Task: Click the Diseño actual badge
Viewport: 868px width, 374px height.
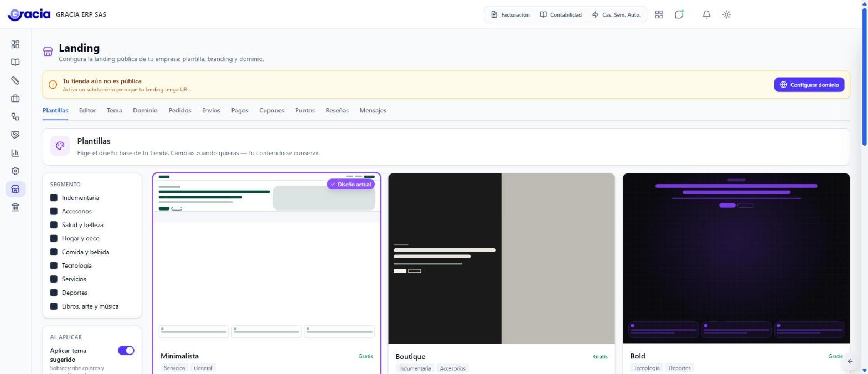Action: pyautogui.click(x=350, y=185)
